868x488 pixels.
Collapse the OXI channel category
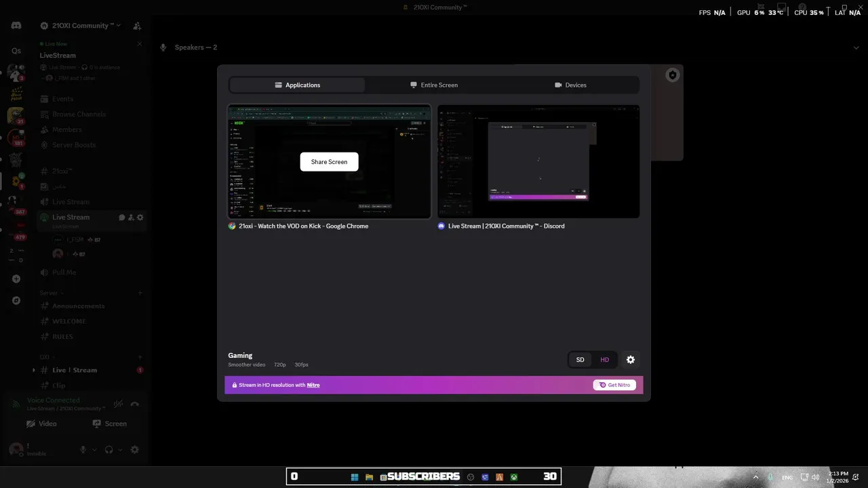(47, 357)
